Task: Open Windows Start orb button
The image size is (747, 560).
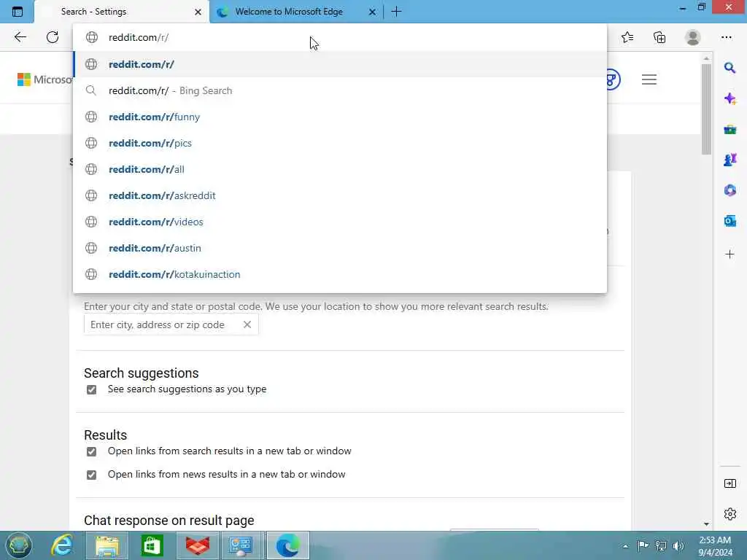Action: coord(18,545)
